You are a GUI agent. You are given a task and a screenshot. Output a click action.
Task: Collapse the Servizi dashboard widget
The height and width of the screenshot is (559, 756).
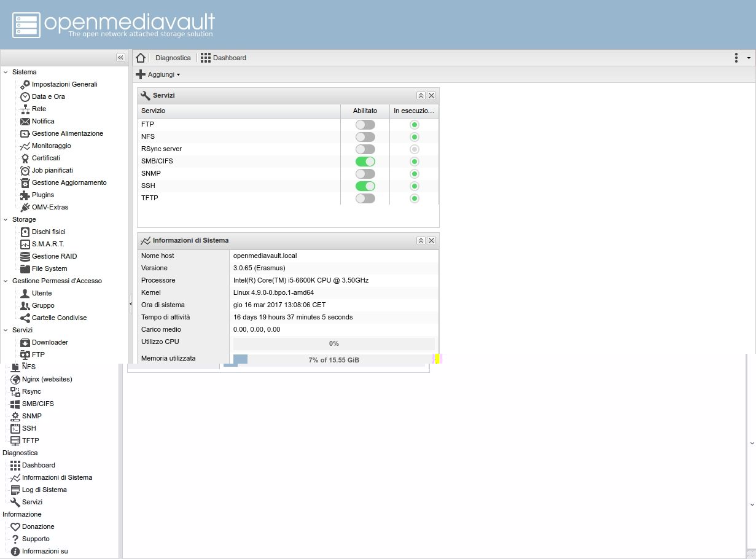pos(421,95)
